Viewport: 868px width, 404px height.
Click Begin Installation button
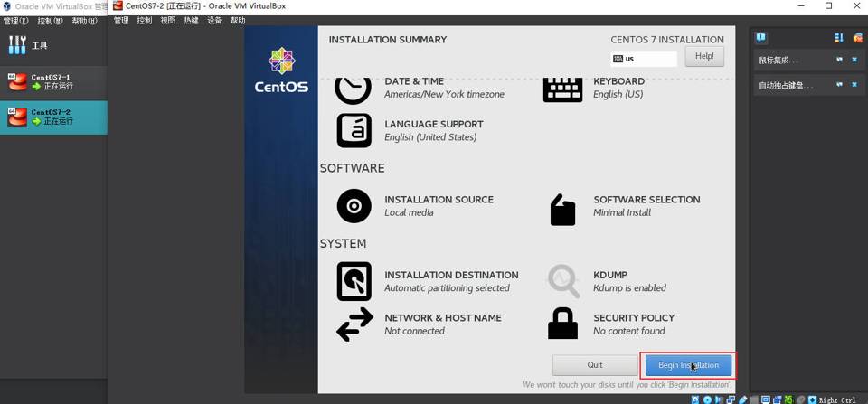tap(688, 365)
